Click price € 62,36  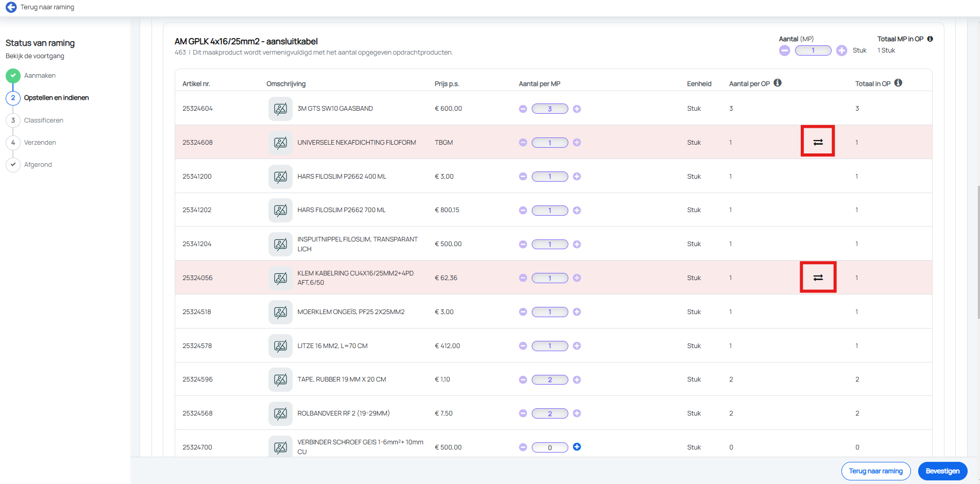446,278
